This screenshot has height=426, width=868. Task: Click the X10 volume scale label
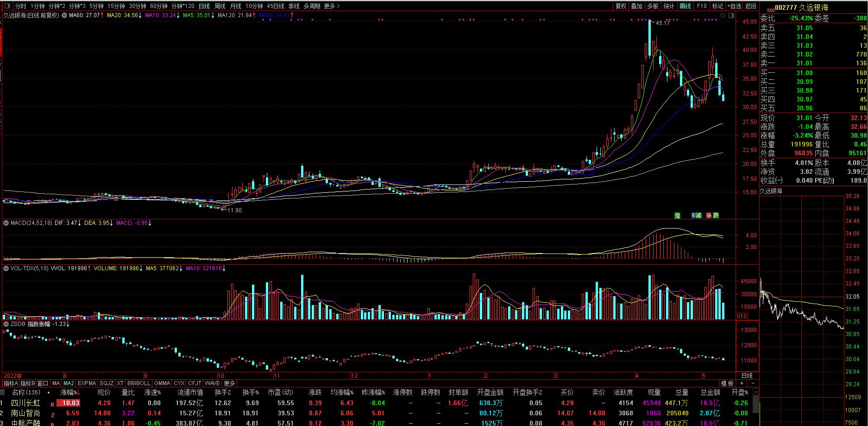(742, 316)
